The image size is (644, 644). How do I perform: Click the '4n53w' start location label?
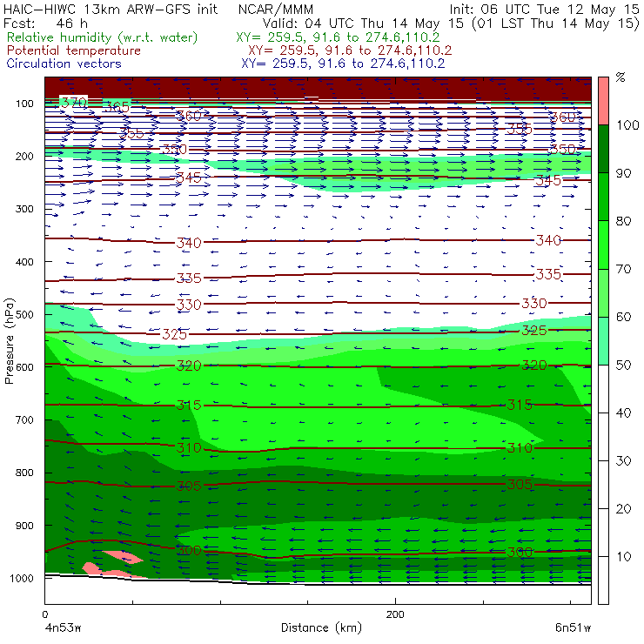[x=63, y=627]
